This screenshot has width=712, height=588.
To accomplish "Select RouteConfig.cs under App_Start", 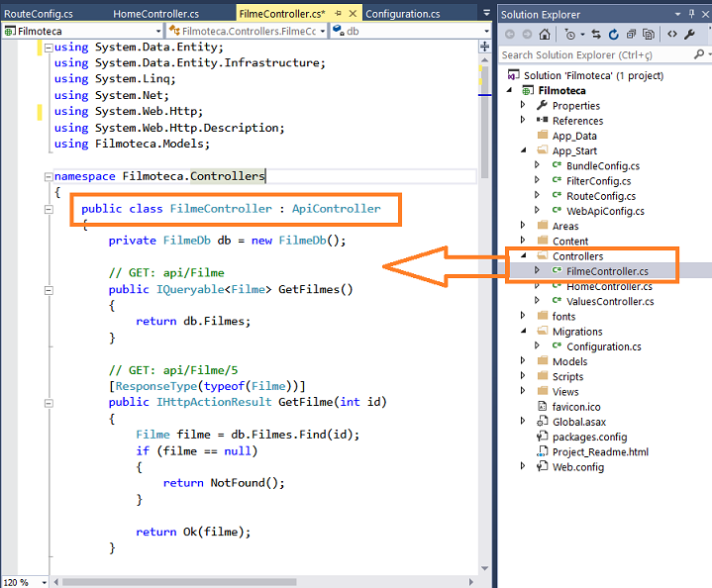I will 601,196.
